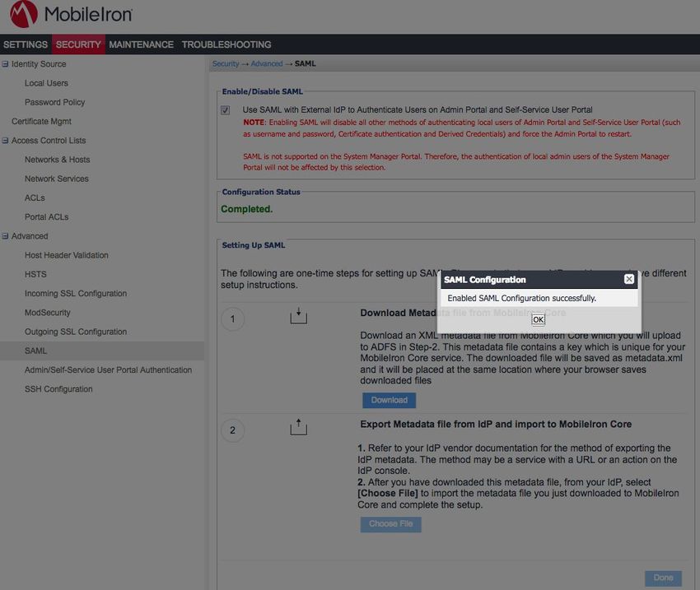Screen dimensions: 700x590
Task: Click the Advanced sidebar label
Action: coord(30,236)
